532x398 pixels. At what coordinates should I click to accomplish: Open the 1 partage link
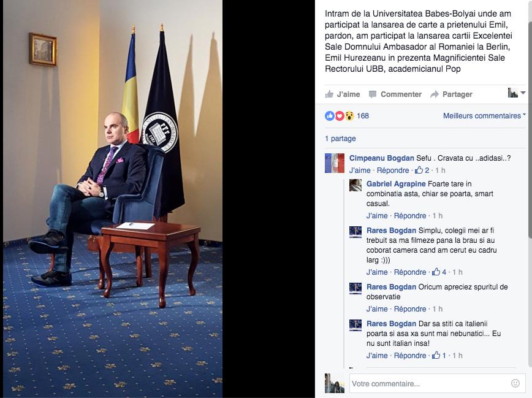[x=340, y=139]
